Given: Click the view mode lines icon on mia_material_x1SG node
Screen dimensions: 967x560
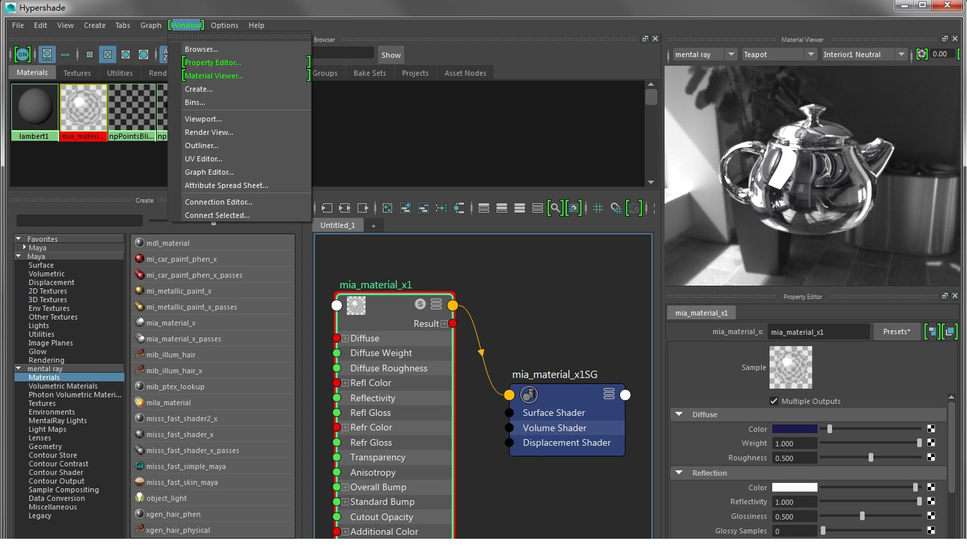Looking at the screenshot, I should (609, 394).
